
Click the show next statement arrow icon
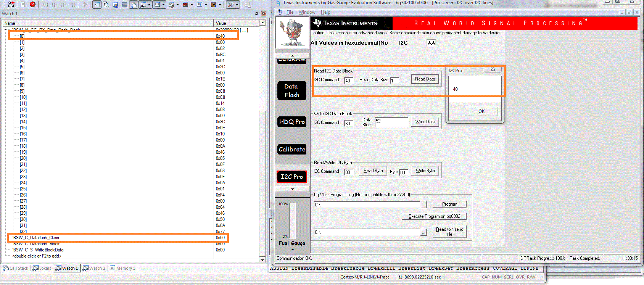pyautogui.click(x=85, y=5)
